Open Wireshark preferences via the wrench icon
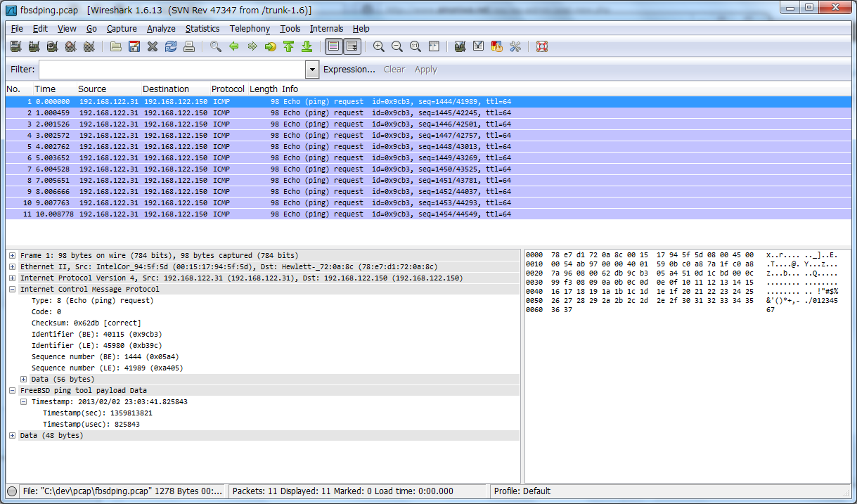Image resolution: width=857 pixels, height=504 pixels. 515,46
